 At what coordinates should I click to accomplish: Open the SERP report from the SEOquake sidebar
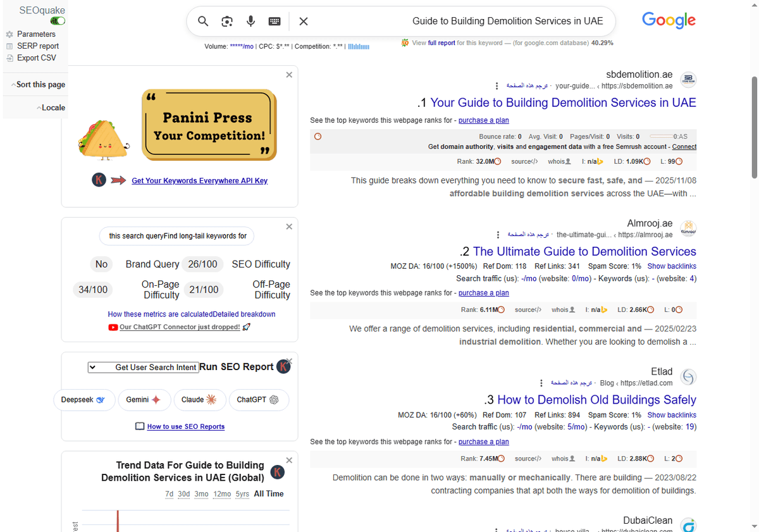[x=10, y=46]
